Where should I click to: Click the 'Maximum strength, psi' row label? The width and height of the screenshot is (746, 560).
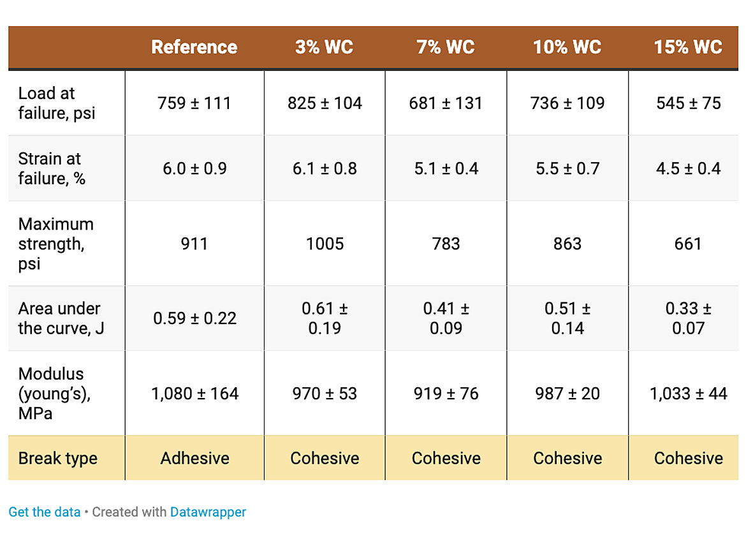pyautogui.click(x=55, y=244)
